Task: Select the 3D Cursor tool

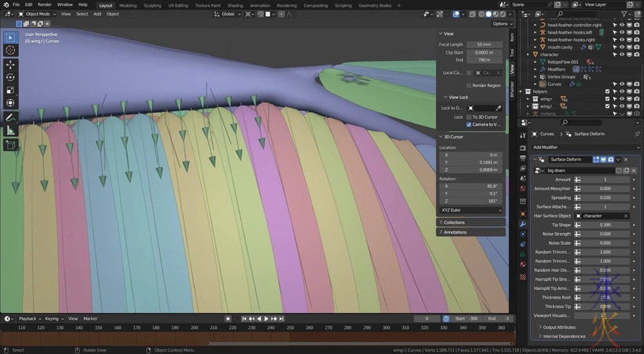Action: [x=10, y=50]
